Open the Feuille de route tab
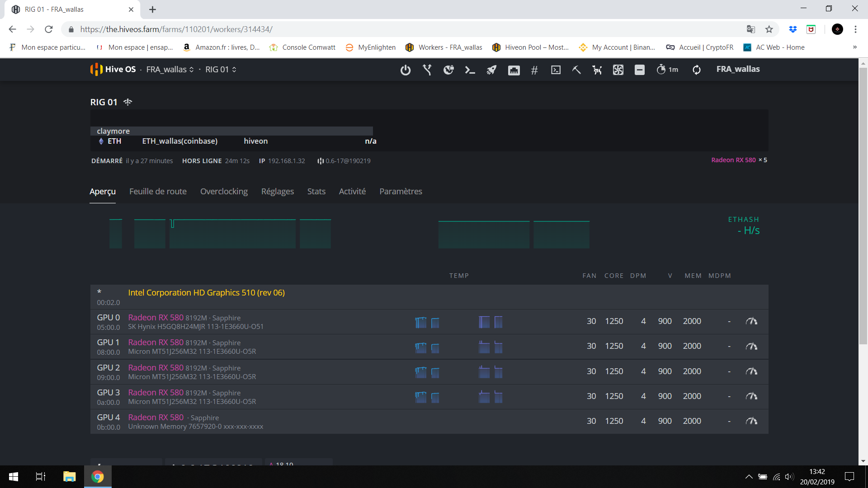Viewport: 868px width, 488px height. click(x=158, y=192)
